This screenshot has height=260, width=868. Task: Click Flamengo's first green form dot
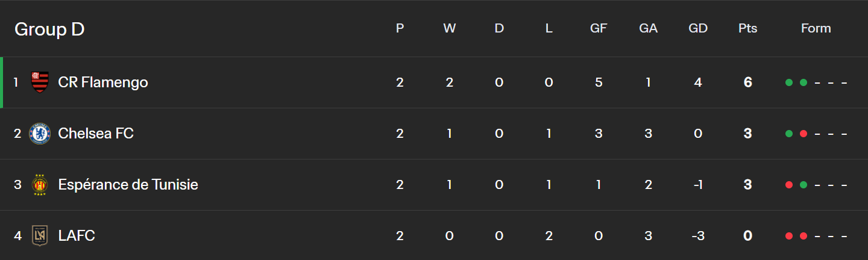click(788, 82)
